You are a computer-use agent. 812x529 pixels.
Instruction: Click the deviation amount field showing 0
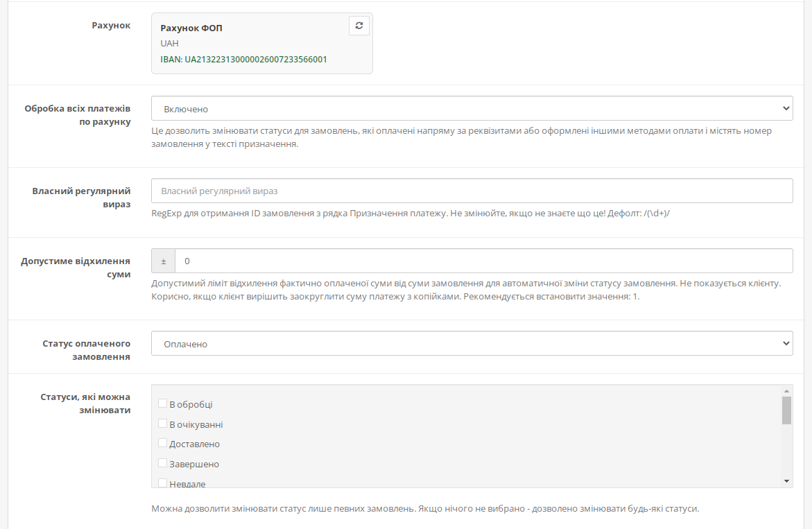483,261
